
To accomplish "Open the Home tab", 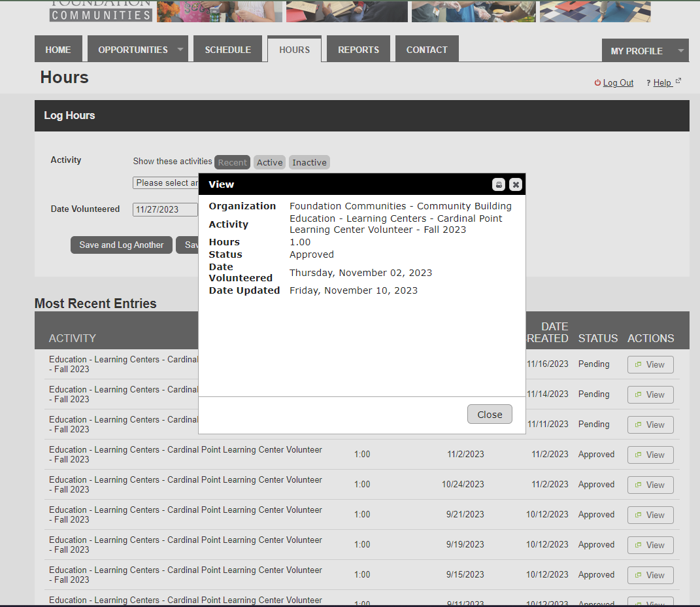I will pos(58,50).
